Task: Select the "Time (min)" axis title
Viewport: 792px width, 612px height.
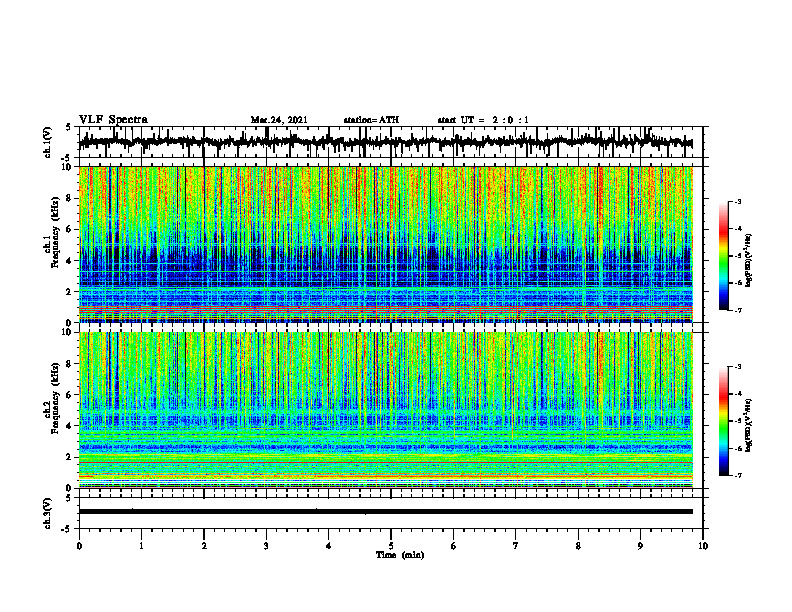Action: tap(400, 555)
